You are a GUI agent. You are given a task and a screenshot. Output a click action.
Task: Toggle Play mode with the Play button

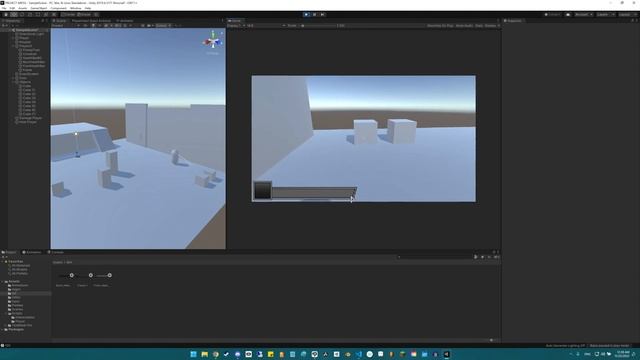tap(306, 14)
